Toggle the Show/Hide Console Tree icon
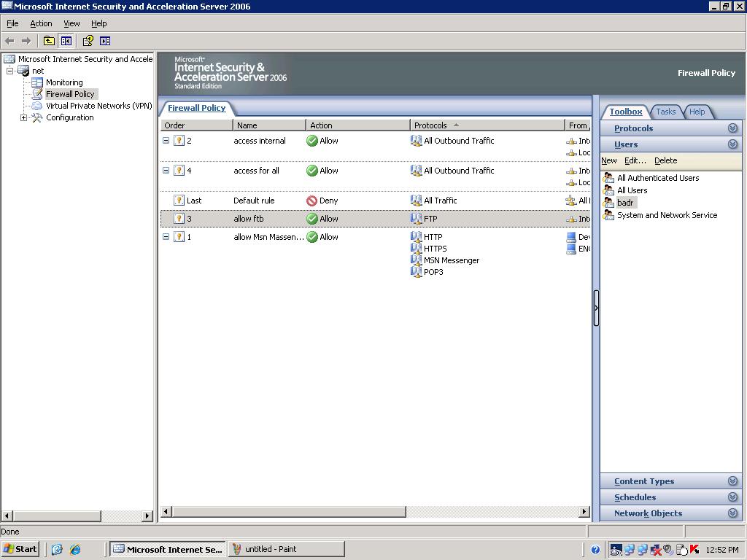Image resolution: width=747 pixels, height=560 pixels. click(66, 41)
